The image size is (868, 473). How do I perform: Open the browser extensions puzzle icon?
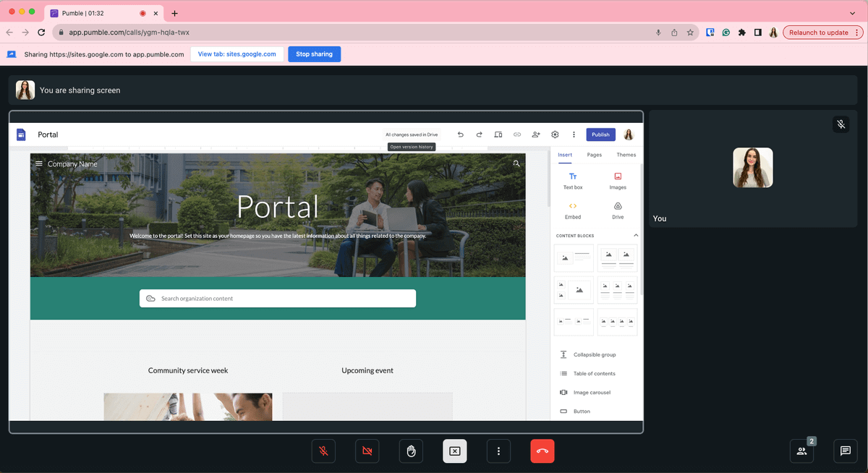coord(741,33)
